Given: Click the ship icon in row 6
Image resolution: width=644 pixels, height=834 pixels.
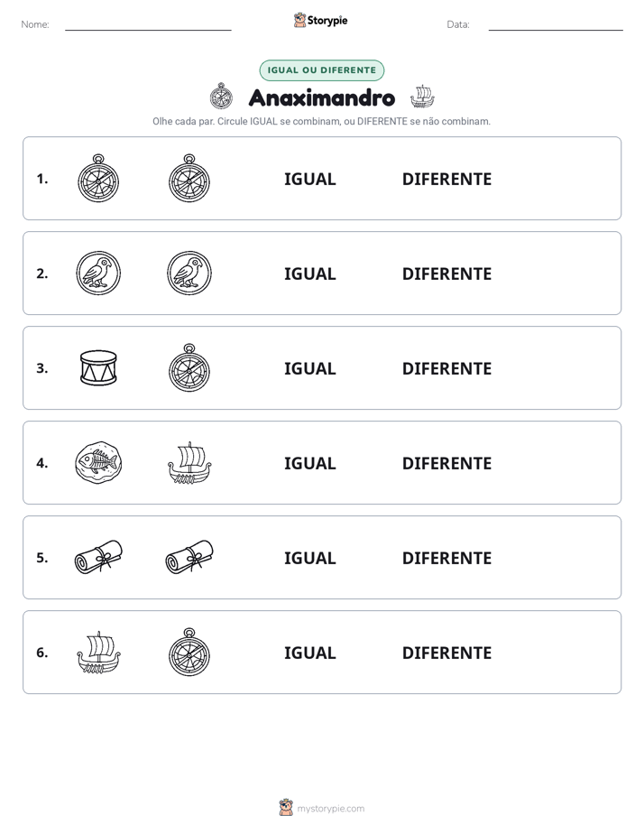Looking at the screenshot, I should tap(98, 652).
